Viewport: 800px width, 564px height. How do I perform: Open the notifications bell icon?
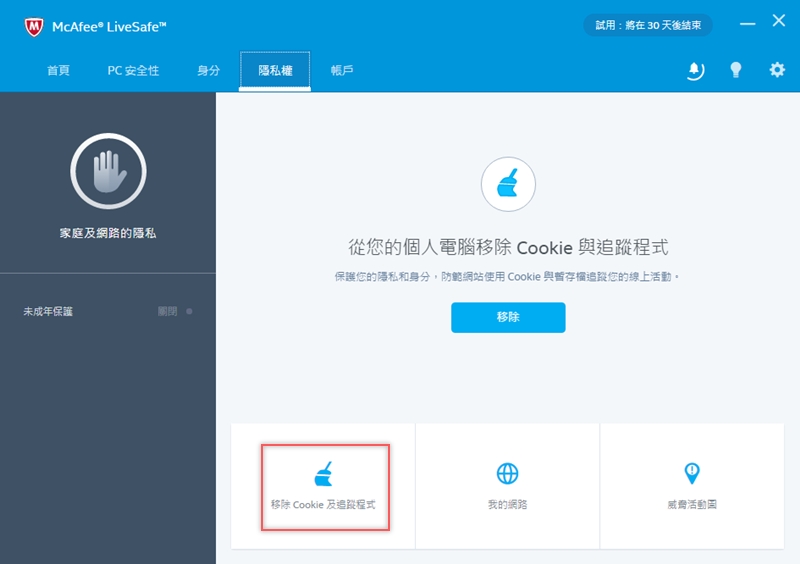pyautogui.click(x=694, y=70)
